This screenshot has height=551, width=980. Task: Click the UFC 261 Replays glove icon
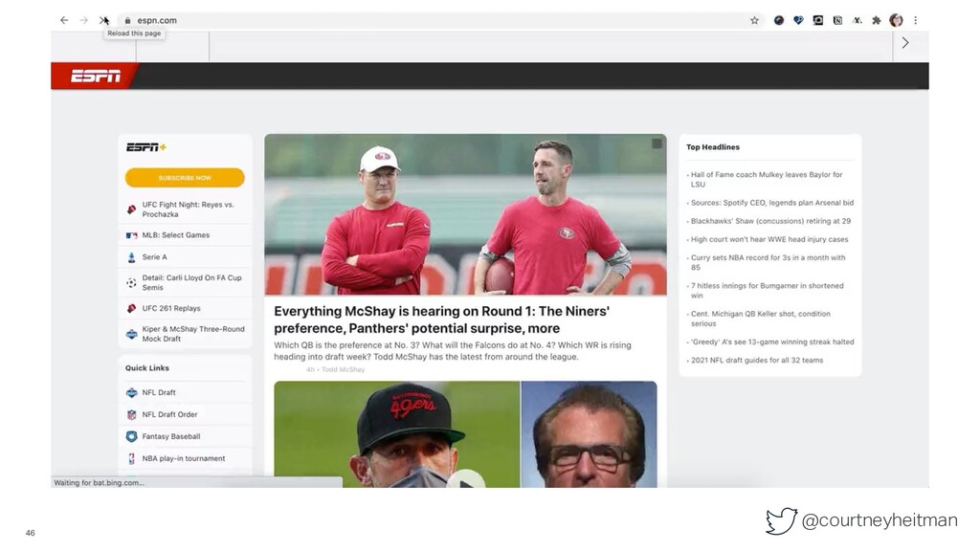(x=131, y=309)
